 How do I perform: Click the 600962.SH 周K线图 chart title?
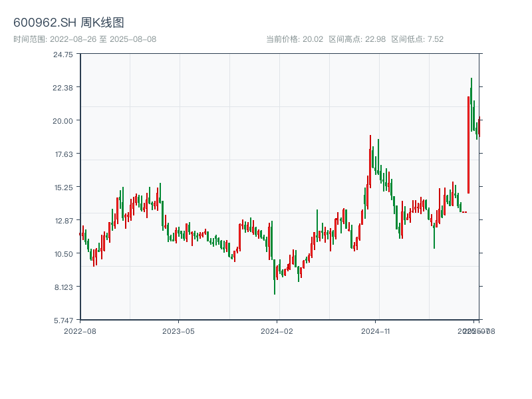[x=68, y=23]
